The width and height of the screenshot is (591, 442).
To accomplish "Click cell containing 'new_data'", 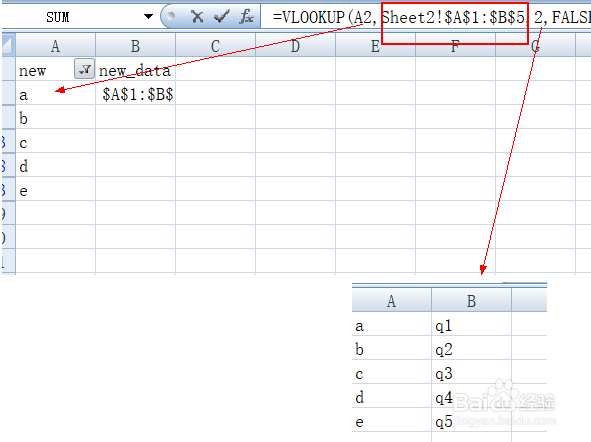I will tap(135, 70).
